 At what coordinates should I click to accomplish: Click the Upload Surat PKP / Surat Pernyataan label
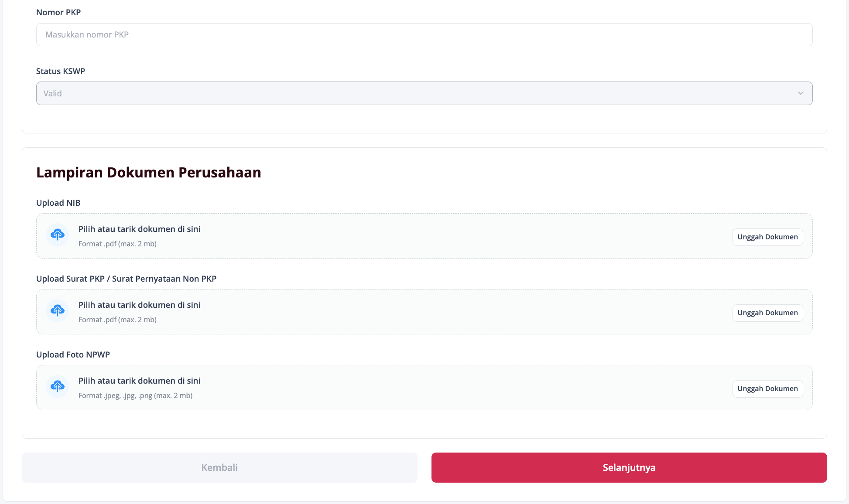tap(127, 279)
